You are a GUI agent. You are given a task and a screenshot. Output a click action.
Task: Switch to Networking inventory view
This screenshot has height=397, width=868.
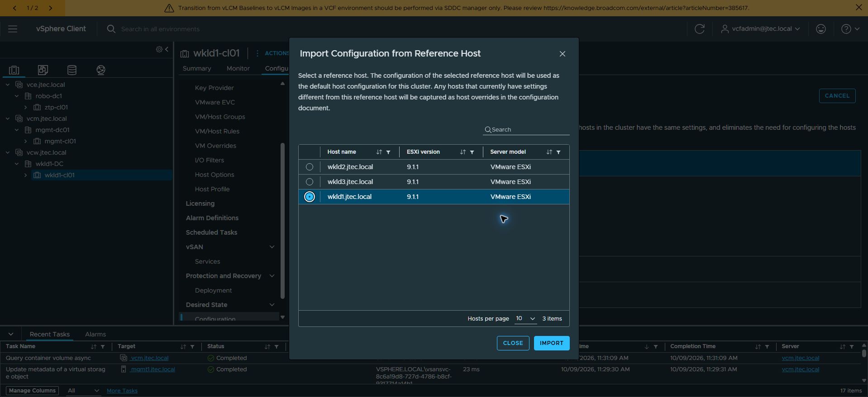pyautogui.click(x=101, y=70)
